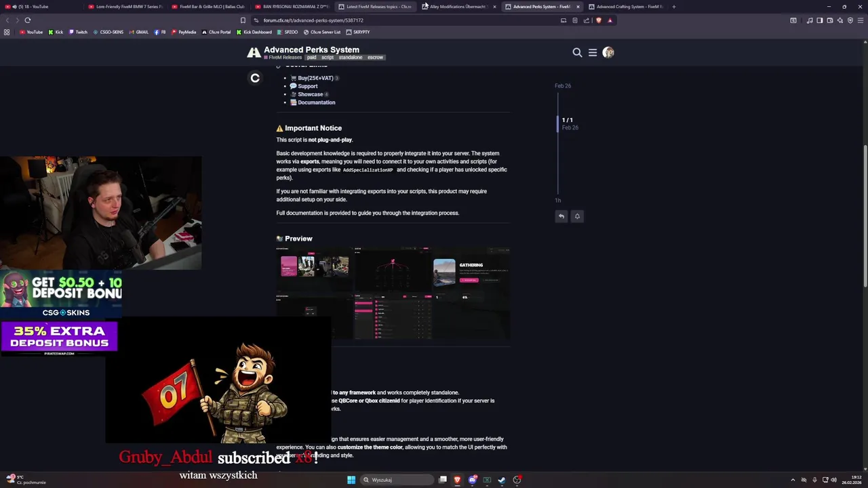Click the Wyszukaj search box on the taskbar
Screen dimensions: 868x488
click(397, 480)
